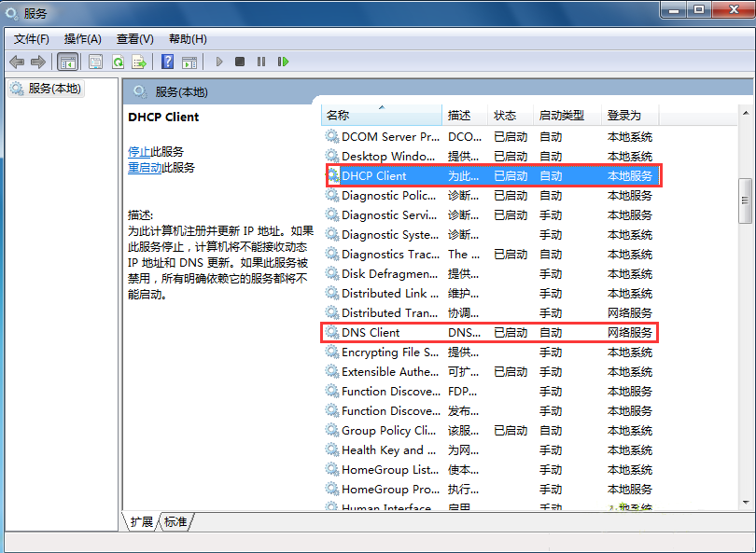756x553 pixels.
Task: Toggle the show/hide console tree icon
Action: coord(67,62)
